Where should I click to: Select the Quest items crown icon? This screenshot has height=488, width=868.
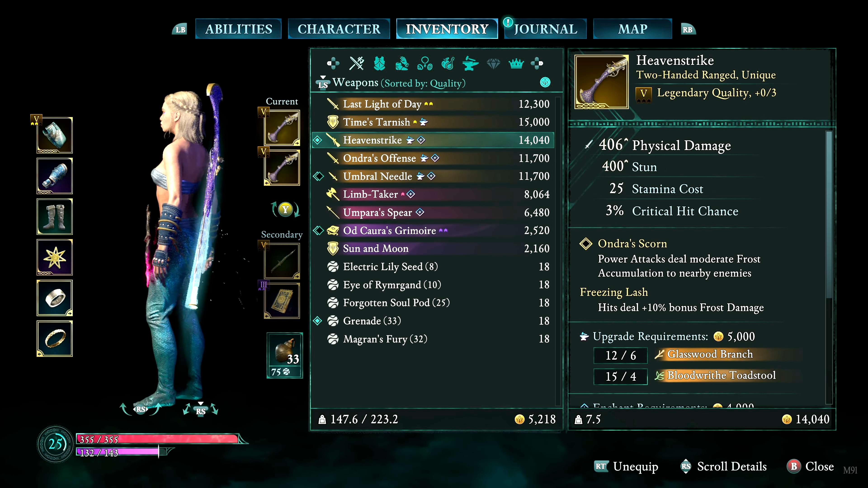516,63
